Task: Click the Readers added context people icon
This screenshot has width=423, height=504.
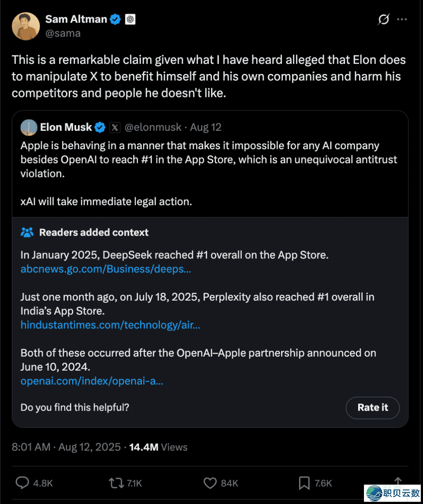Action: click(27, 232)
